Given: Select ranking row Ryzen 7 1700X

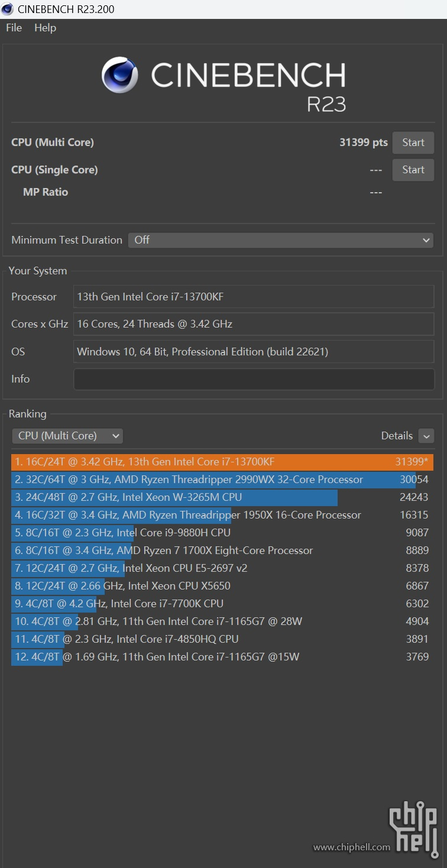Looking at the screenshot, I should 222,550.
